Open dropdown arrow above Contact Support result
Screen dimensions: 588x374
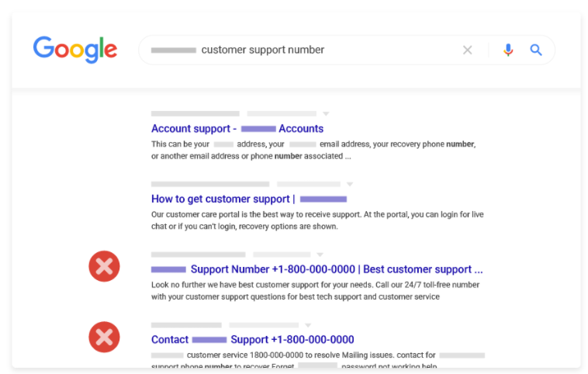pyautogui.click(x=308, y=325)
